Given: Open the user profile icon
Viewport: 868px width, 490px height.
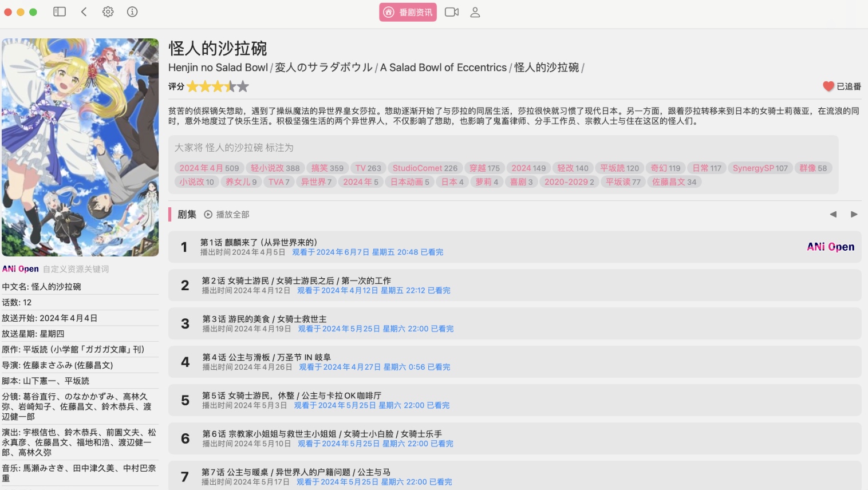Looking at the screenshot, I should (x=475, y=12).
